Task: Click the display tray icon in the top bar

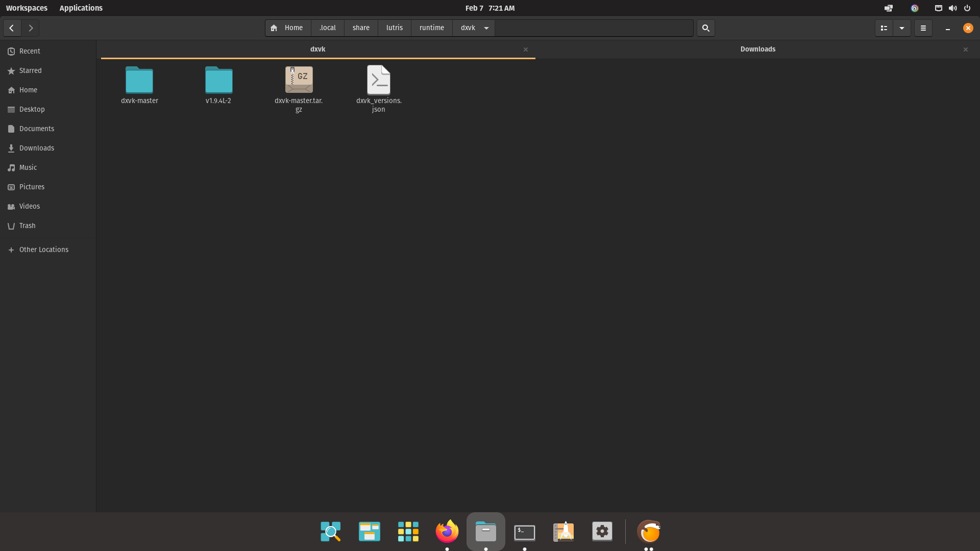Action: pos(889,8)
